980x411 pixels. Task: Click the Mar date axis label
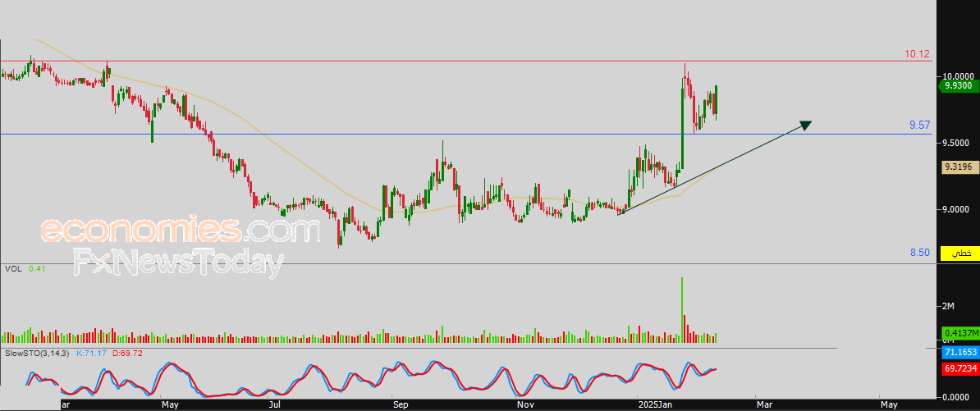point(764,405)
